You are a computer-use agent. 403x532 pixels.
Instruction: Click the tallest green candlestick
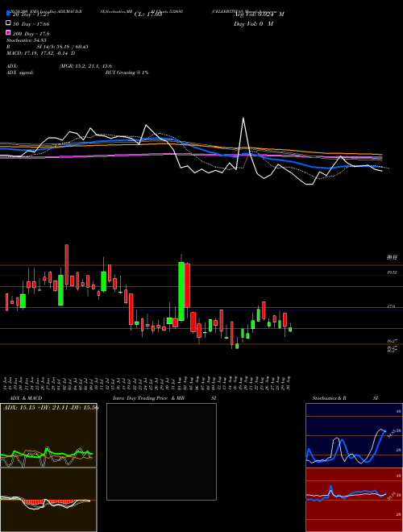[181, 291]
